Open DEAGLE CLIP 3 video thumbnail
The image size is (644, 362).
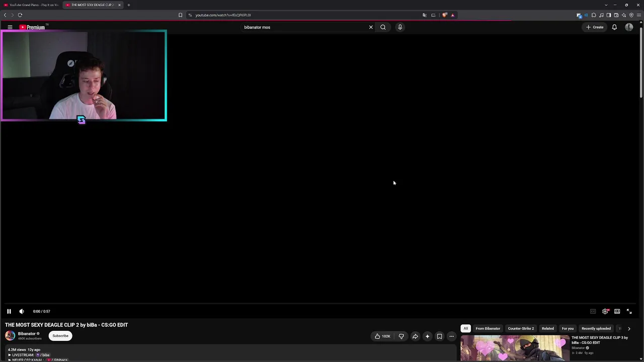515,348
